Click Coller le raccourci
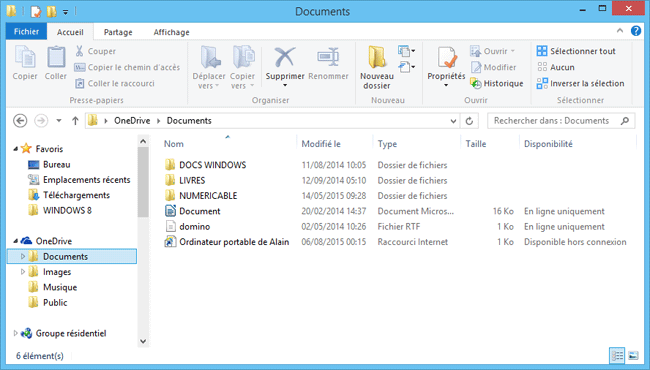Image resolution: width=650 pixels, height=370 pixels. coord(114,83)
